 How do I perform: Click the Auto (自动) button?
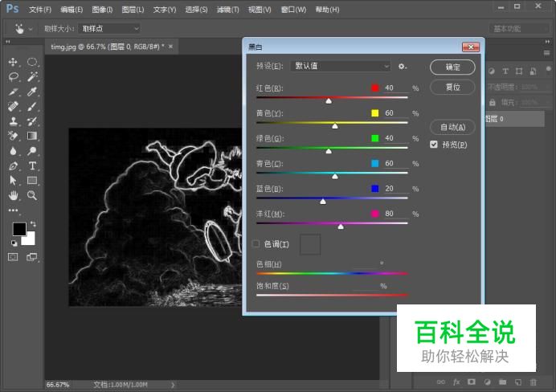pyautogui.click(x=452, y=127)
